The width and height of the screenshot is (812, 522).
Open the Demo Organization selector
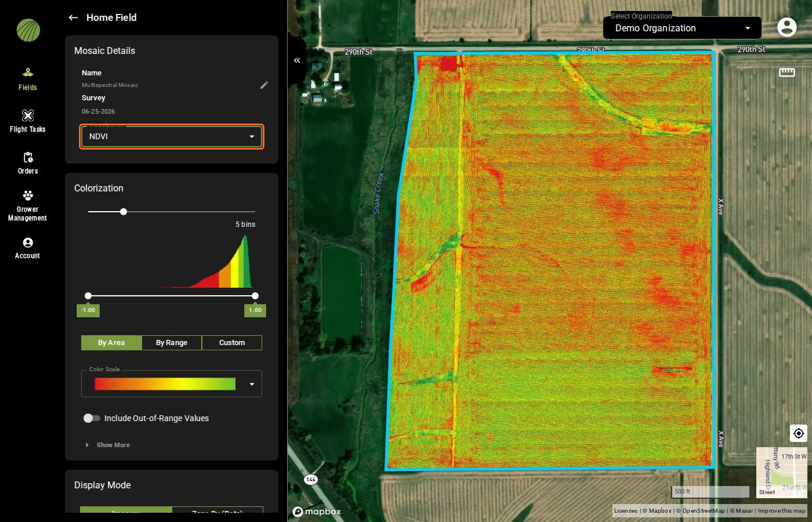click(682, 28)
